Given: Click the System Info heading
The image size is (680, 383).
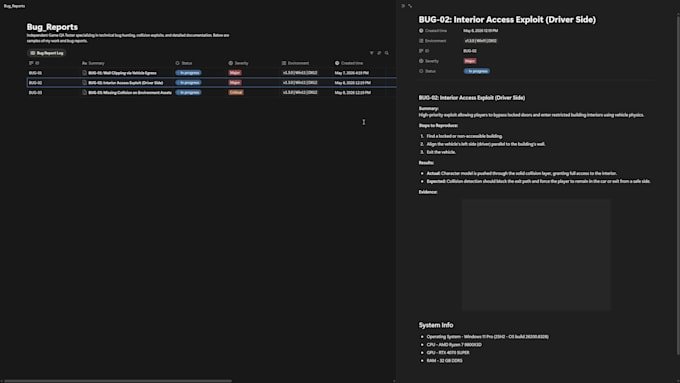Looking at the screenshot, I should (x=436, y=325).
